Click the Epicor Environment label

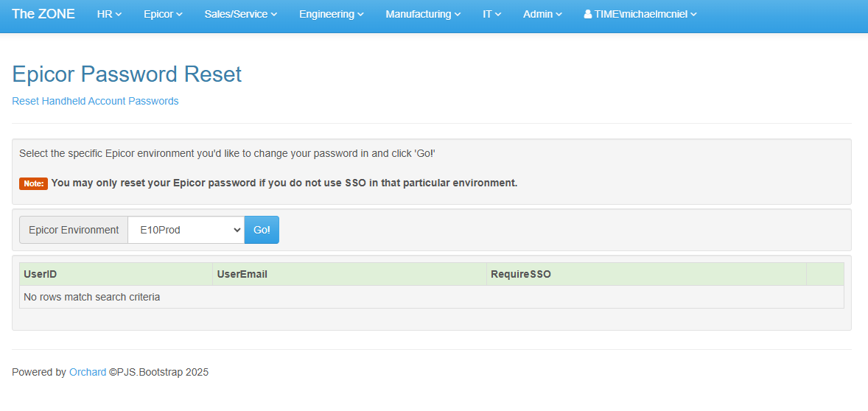(x=74, y=230)
